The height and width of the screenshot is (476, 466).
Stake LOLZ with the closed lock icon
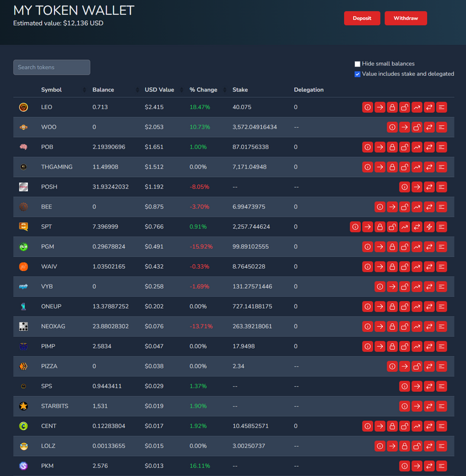pos(404,446)
